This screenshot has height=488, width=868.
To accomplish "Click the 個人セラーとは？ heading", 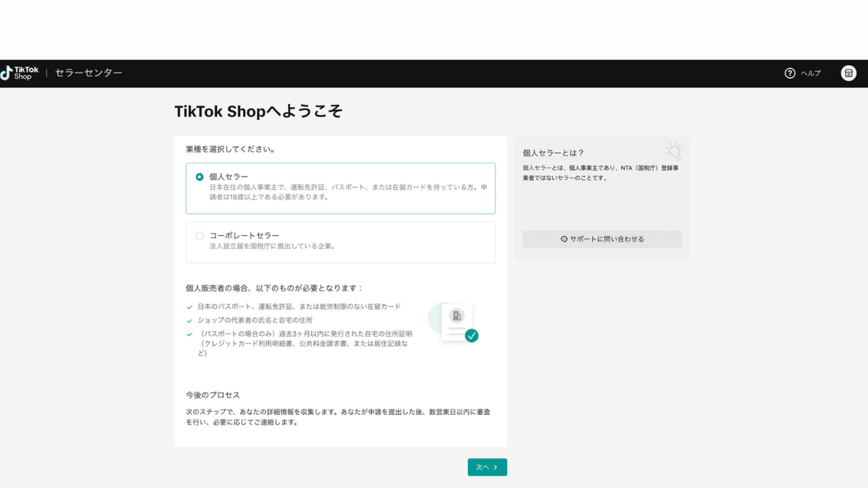I will click(553, 153).
